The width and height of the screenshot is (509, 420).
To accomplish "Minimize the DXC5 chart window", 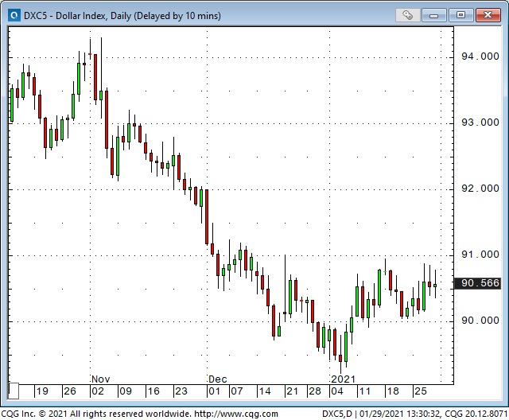I will (434, 15).
